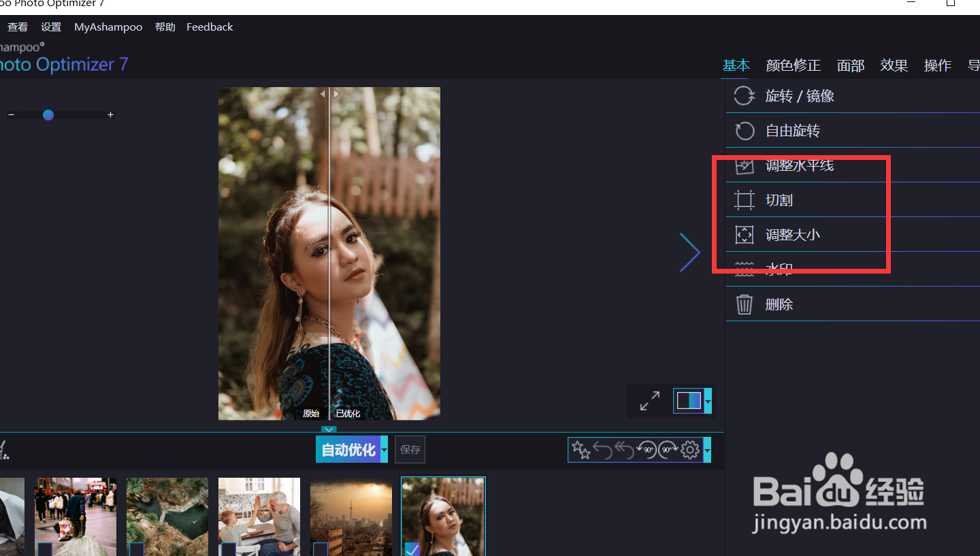Switch to the 基本 tab
This screenshot has height=556, width=980.
coord(736,65)
